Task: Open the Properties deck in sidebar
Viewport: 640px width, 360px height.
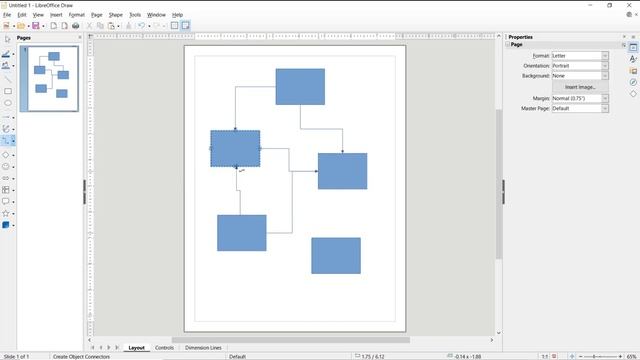Action: pos(633,47)
